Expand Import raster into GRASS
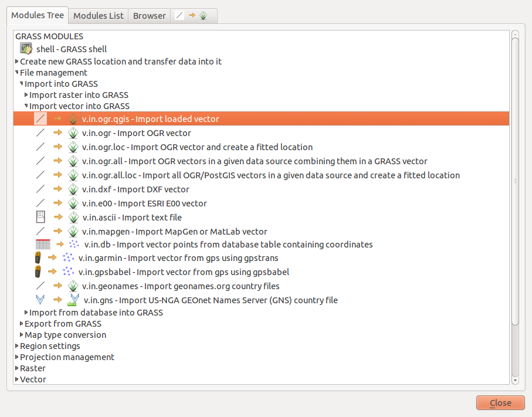532x417 pixels. coord(26,95)
